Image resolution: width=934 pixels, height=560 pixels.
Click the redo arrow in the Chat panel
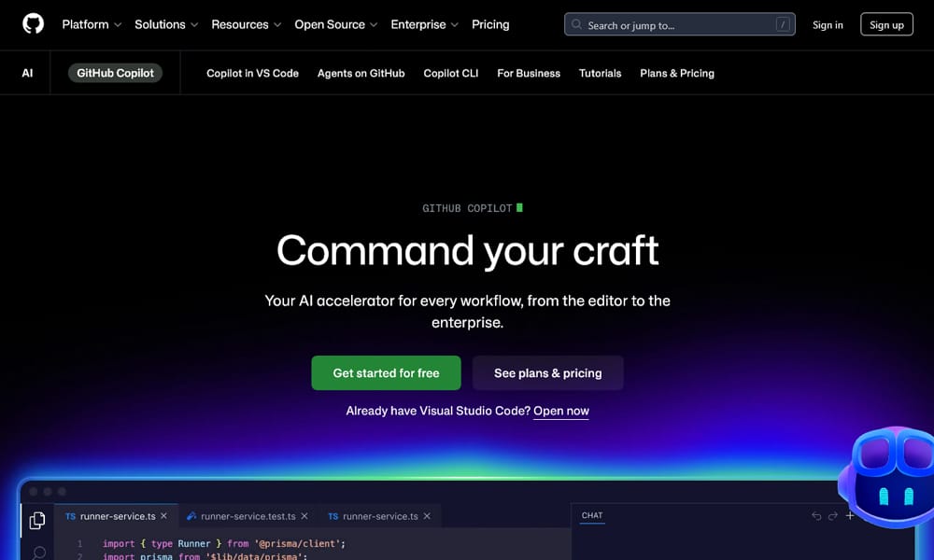point(833,514)
